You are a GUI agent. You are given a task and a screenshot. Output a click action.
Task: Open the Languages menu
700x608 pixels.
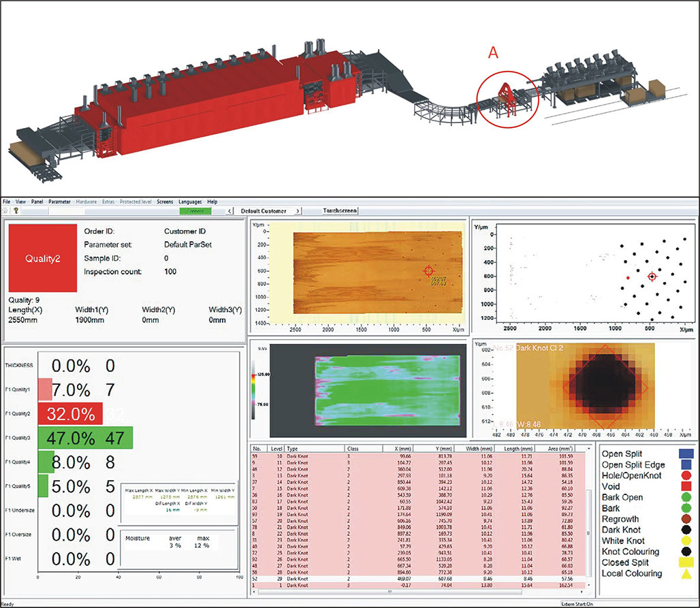coord(190,202)
